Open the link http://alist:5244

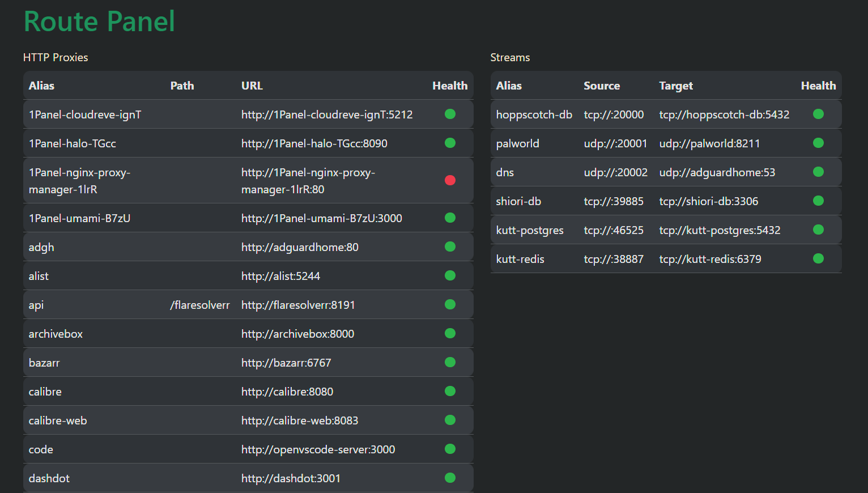coord(280,275)
